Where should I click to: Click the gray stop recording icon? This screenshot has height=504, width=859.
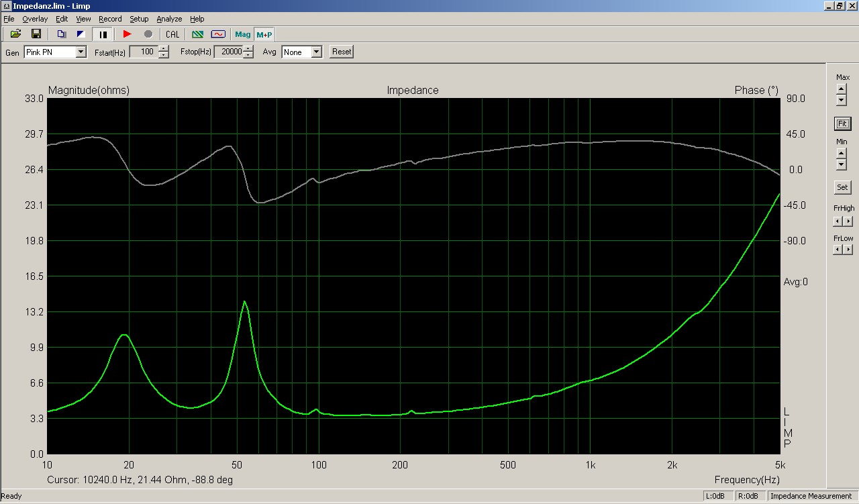[x=148, y=34]
